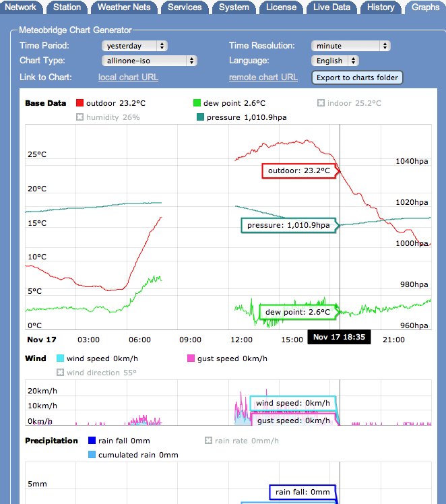446x504 pixels.
Task: Click the Base Data section heading
Action: pos(46,103)
